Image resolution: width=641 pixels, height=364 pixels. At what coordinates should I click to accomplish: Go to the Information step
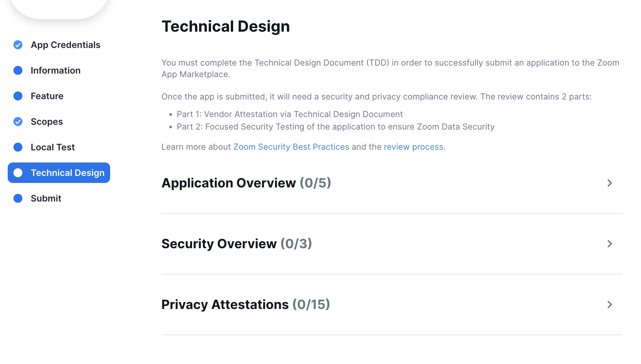tap(55, 70)
